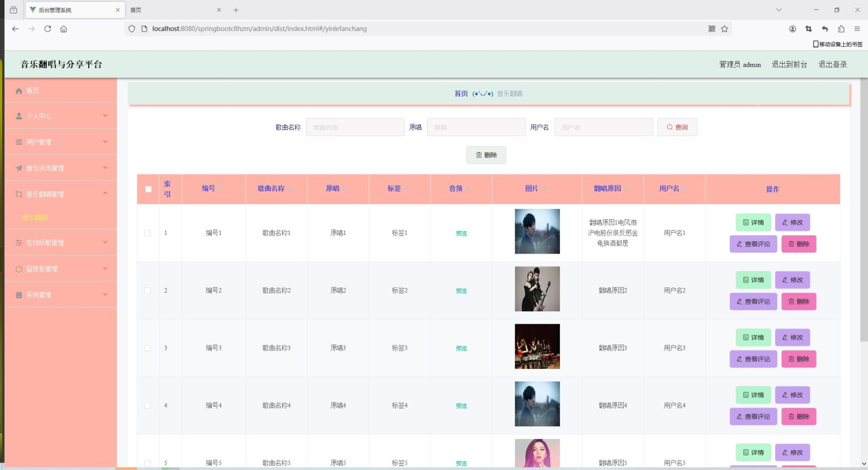Focus the 用户名 search field
This screenshot has height=470, width=868.
[604, 127]
